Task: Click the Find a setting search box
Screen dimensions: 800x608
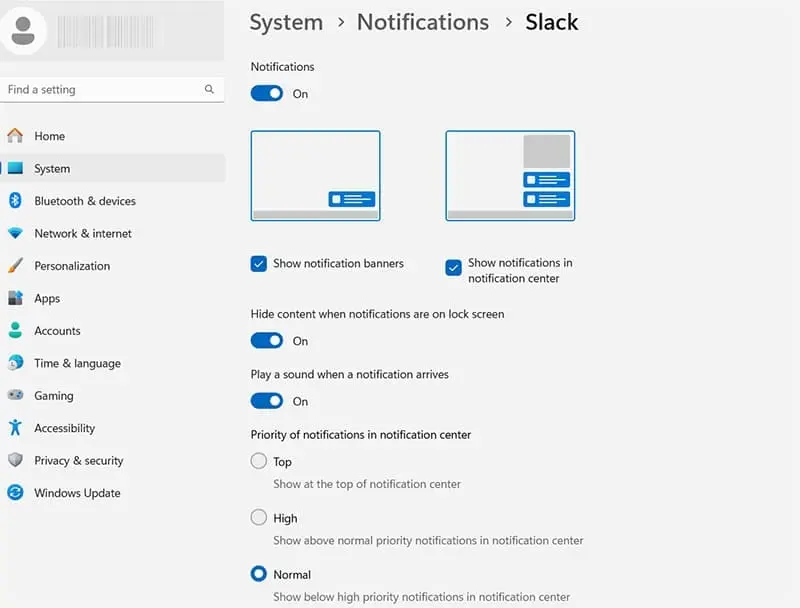Action: (x=112, y=89)
